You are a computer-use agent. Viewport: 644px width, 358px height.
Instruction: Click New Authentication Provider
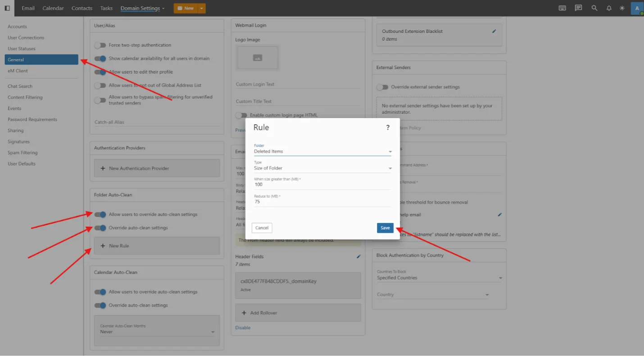[157, 168]
